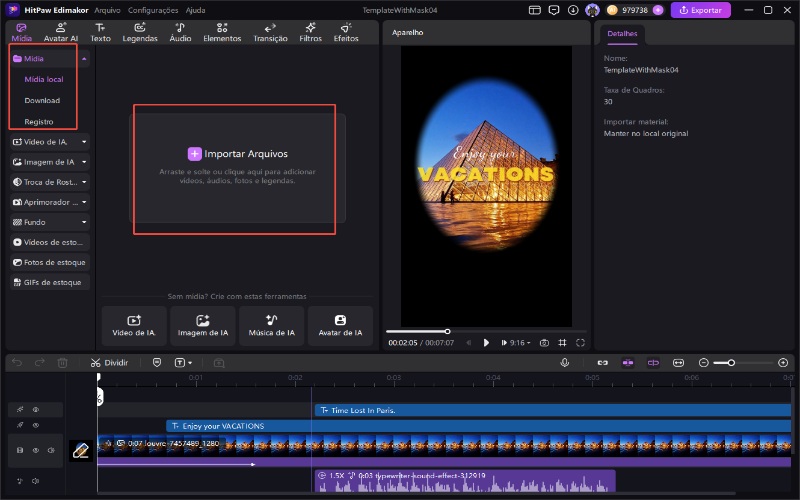This screenshot has height=500, width=800.
Task: Open the Avatar AI tab
Action: (x=61, y=33)
